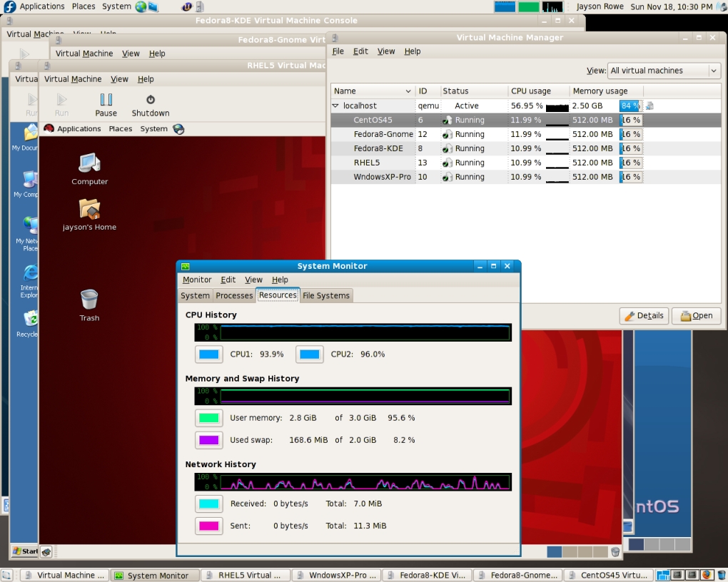Click Internet Explorer icon on Windows XP desktop
Viewport: 728px width, 582px height.
(30, 272)
